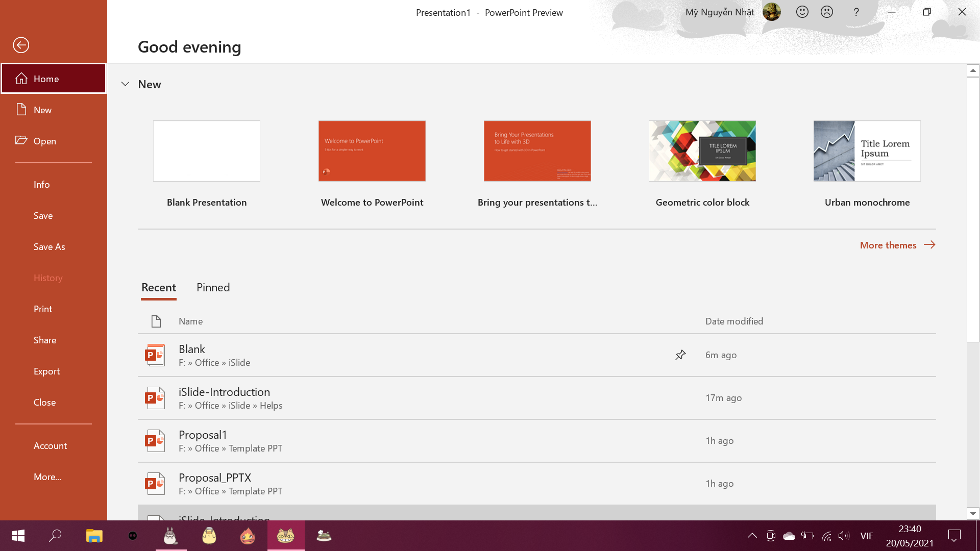
Task: Select Geometric color block theme
Action: pyautogui.click(x=702, y=151)
